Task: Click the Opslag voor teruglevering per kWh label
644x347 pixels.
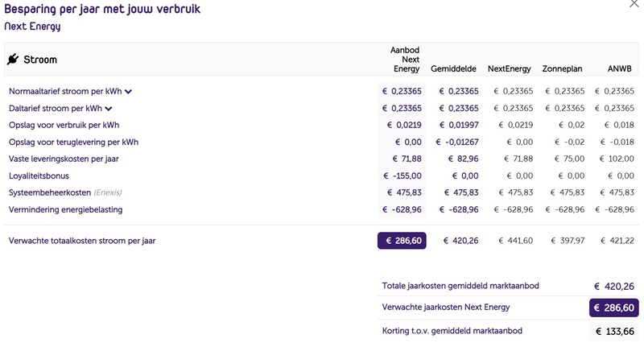Action: click(73, 142)
